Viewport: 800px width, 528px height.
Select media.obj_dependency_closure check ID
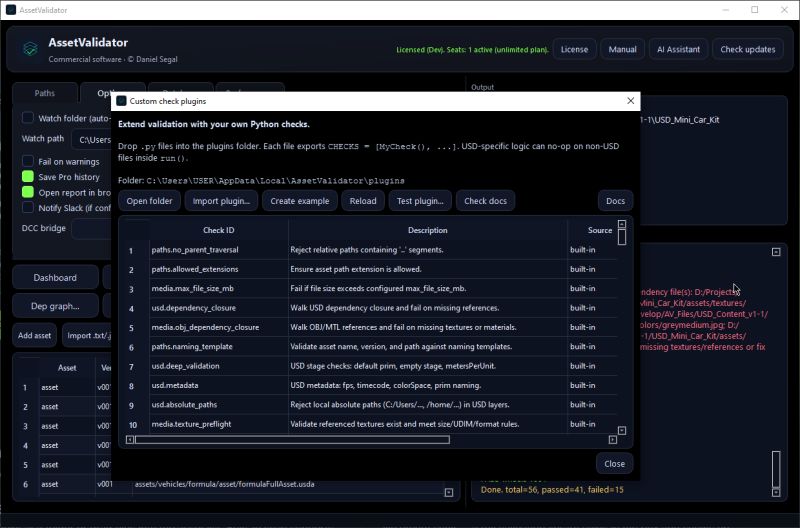tap(205, 327)
